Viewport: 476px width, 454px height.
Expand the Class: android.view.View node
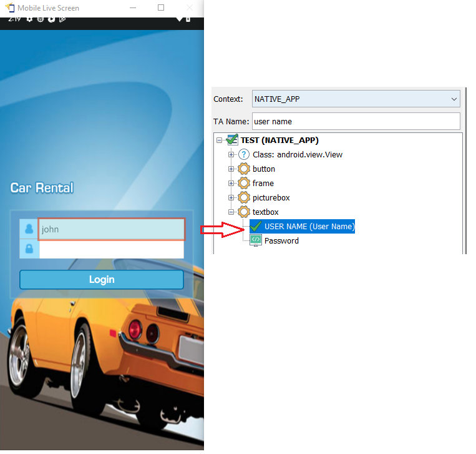231,155
